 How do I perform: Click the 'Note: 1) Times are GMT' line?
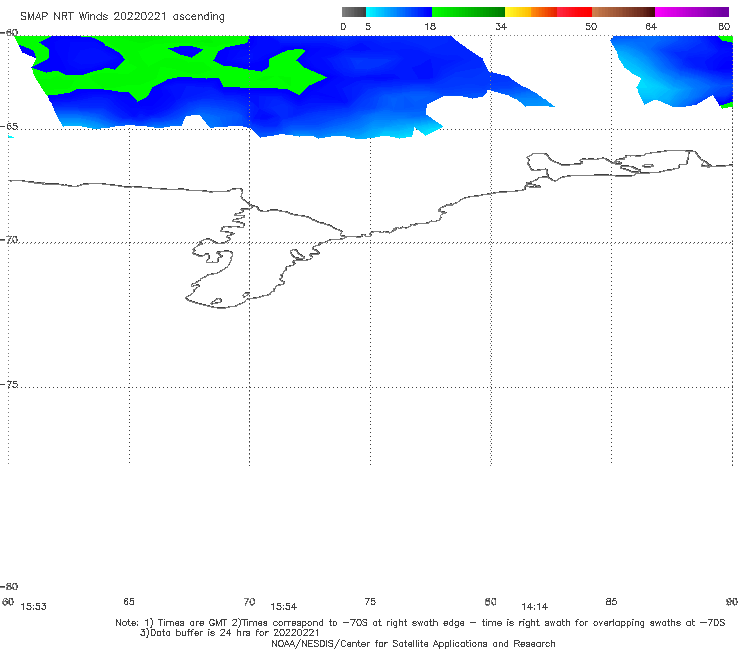420,623
